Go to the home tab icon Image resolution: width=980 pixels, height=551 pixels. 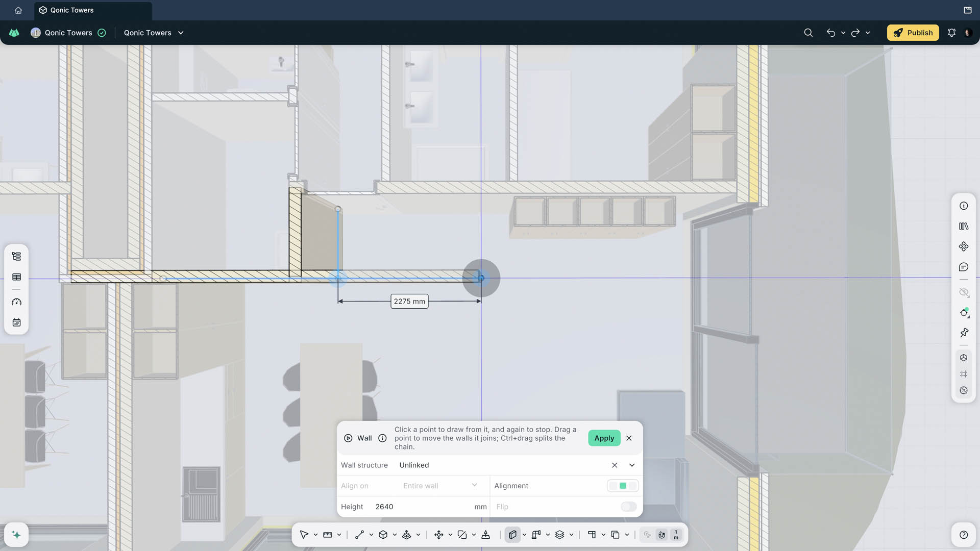[x=18, y=10]
